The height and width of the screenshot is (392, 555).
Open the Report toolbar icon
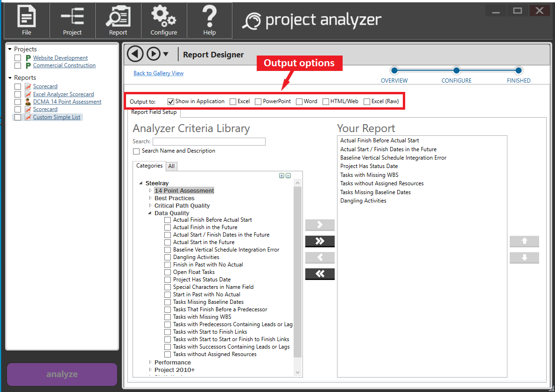pos(118,20)
